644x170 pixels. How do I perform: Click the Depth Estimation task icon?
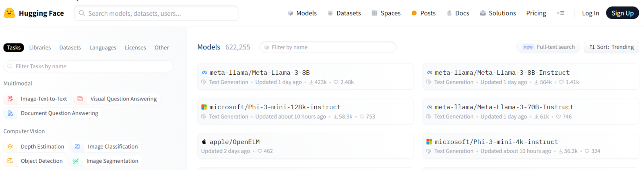click(10, 147)
